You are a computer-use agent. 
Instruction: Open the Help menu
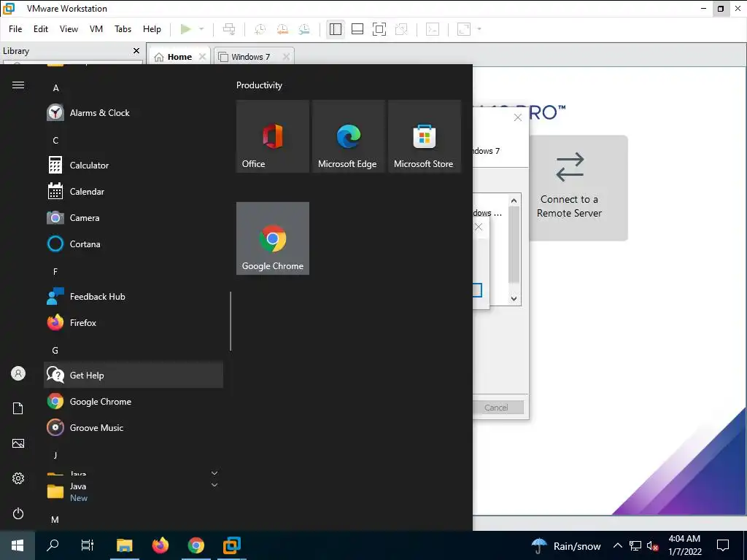pyautogui.click(x=152, y=29)
